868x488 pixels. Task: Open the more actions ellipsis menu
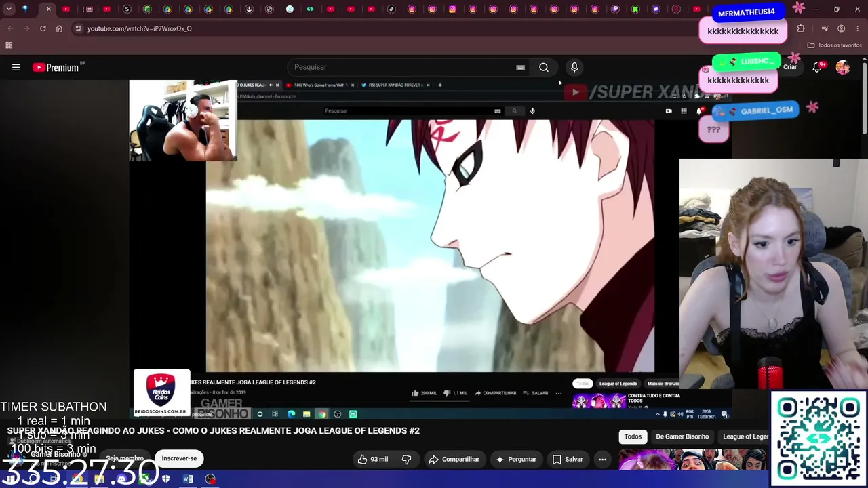[602, 459]
